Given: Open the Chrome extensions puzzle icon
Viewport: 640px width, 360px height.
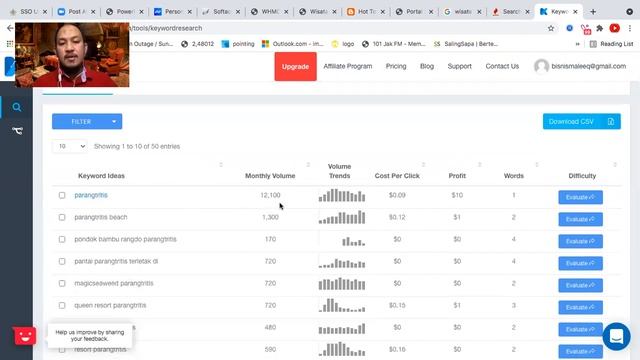Looking at the screenshot, I should tap(600, 28).
